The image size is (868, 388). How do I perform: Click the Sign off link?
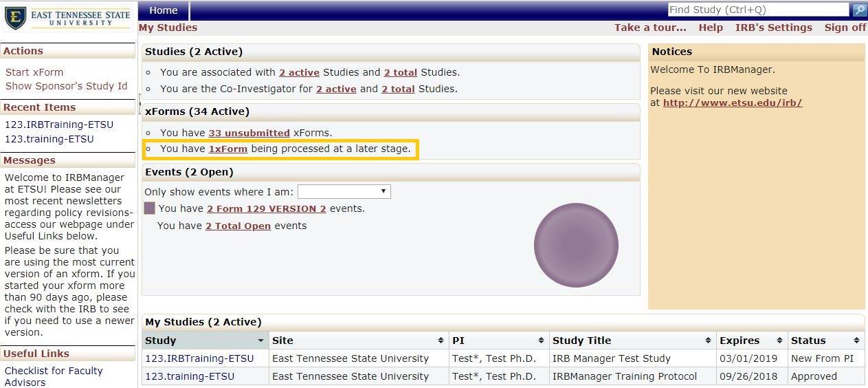(845, 28)
